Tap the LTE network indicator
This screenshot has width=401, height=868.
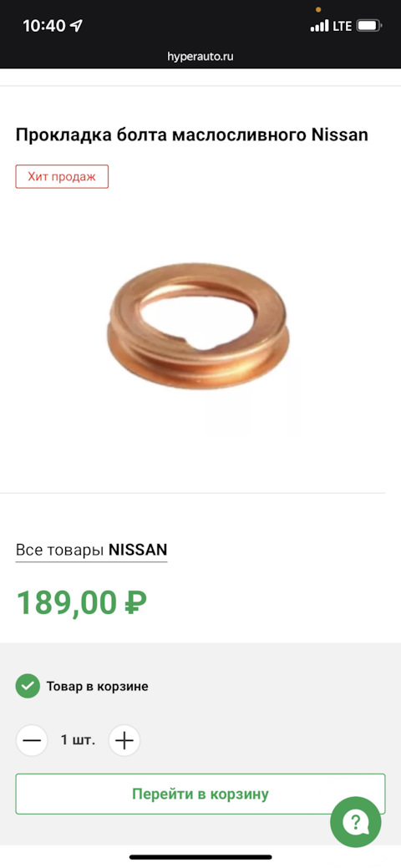click(342, 25)
